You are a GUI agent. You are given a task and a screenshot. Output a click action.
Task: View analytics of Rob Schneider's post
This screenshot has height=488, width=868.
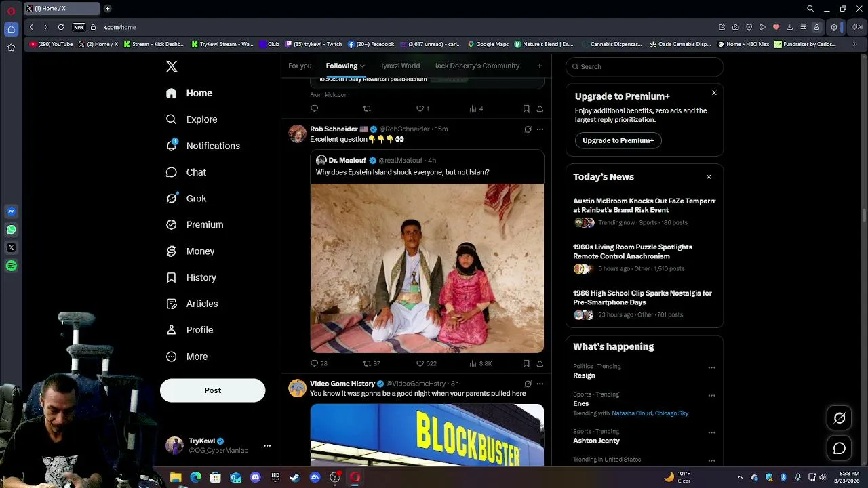point(473,363)
